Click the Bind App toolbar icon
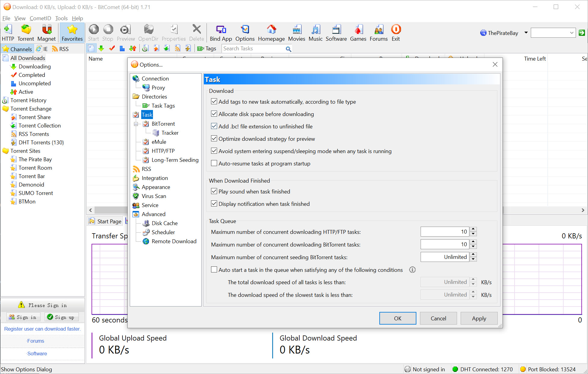588x374 pixels. click(221, 33)
